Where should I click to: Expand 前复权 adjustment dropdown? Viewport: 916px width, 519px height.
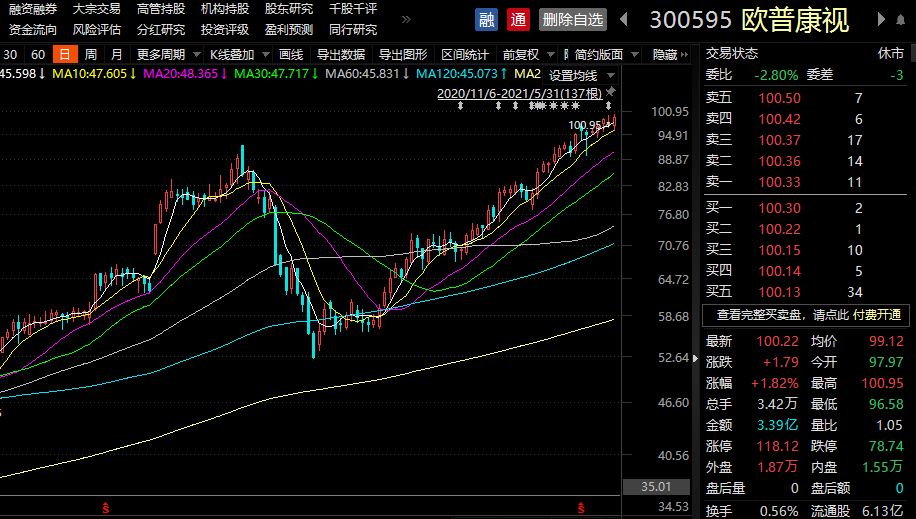[528, 55]
